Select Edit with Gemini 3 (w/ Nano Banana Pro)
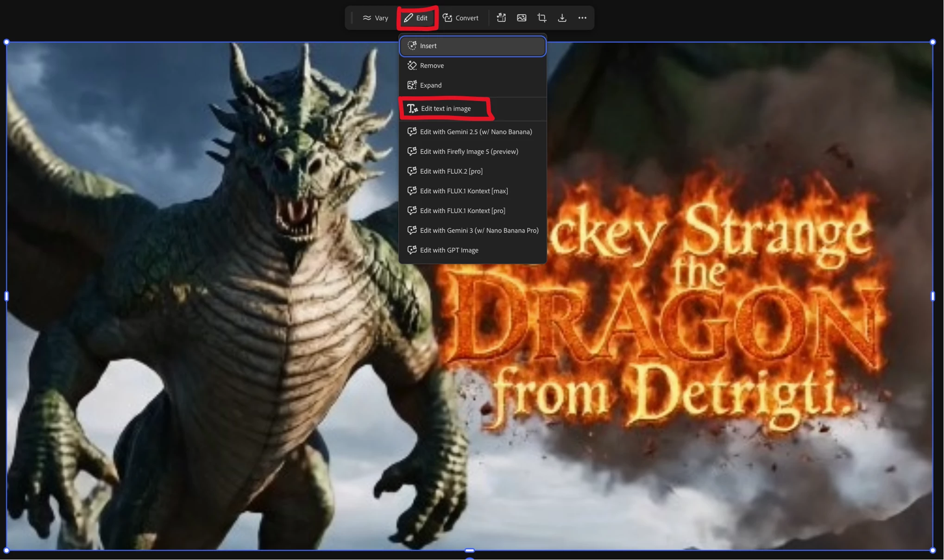 pyautogui.click(x=472, y=231)
